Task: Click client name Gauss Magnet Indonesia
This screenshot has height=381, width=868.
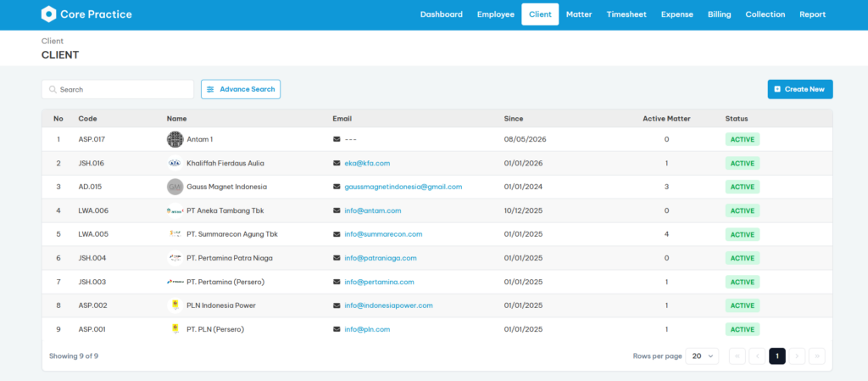Action: point(227,188)
